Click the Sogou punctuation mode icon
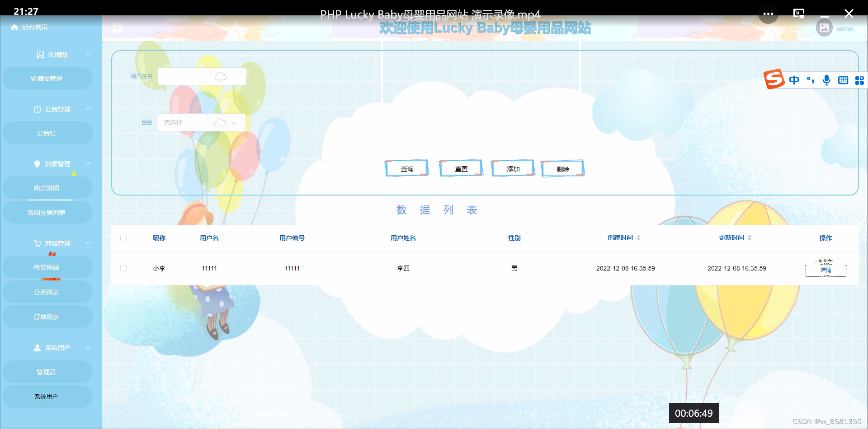The image size is (868, 429). click(x=811, y=80)
